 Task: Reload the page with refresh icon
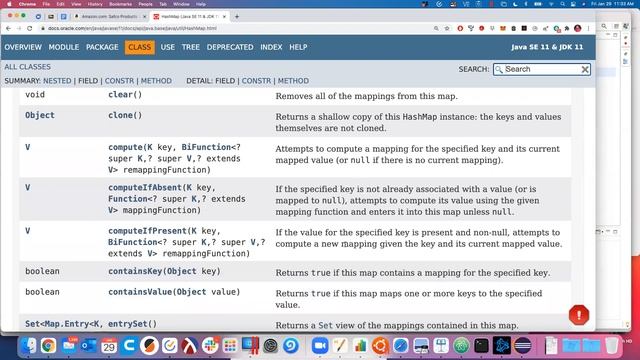[x=29, y=29]
